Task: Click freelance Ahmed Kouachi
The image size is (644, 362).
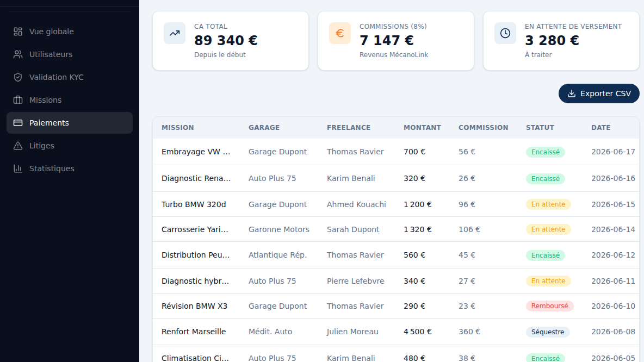Action: (x=356, y=204)
